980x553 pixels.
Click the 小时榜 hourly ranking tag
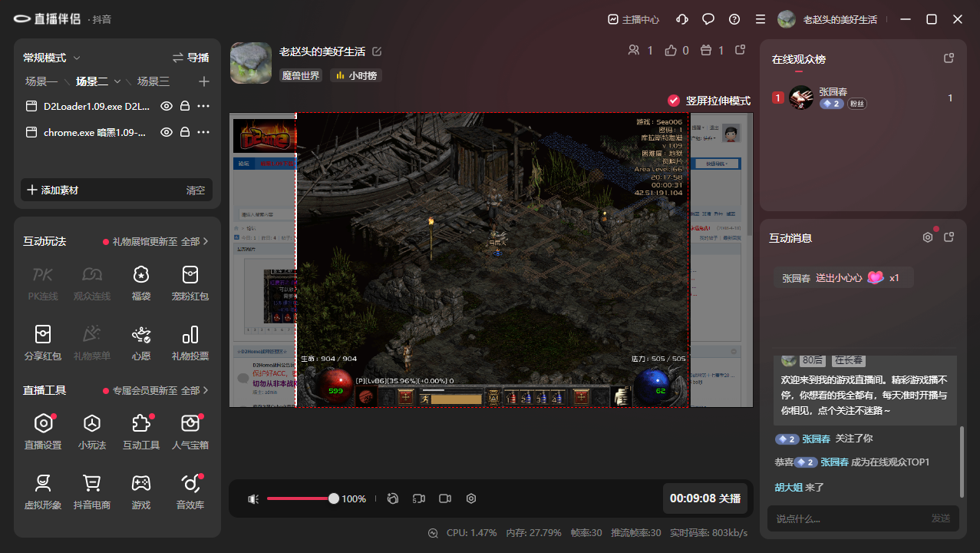356,75
